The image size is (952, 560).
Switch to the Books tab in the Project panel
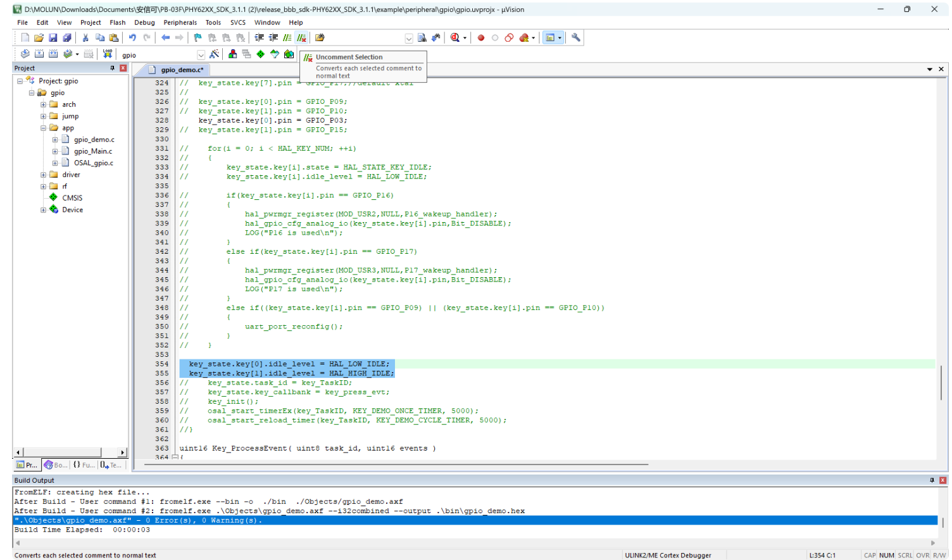[x=56, y=465]
